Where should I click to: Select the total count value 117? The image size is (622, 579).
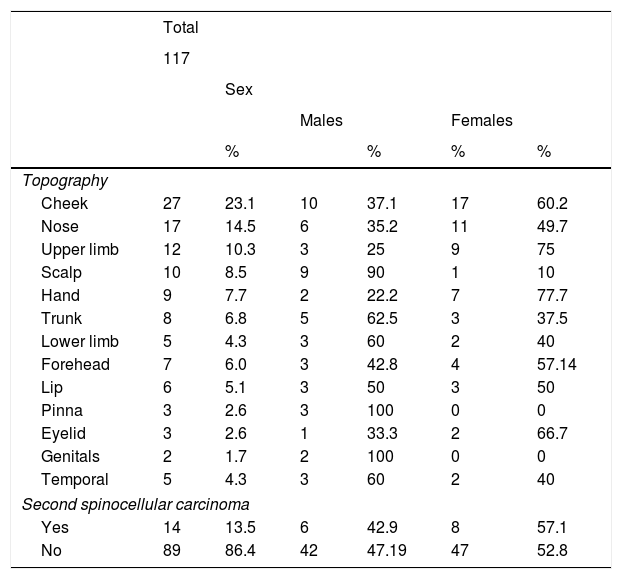point(177,59)
